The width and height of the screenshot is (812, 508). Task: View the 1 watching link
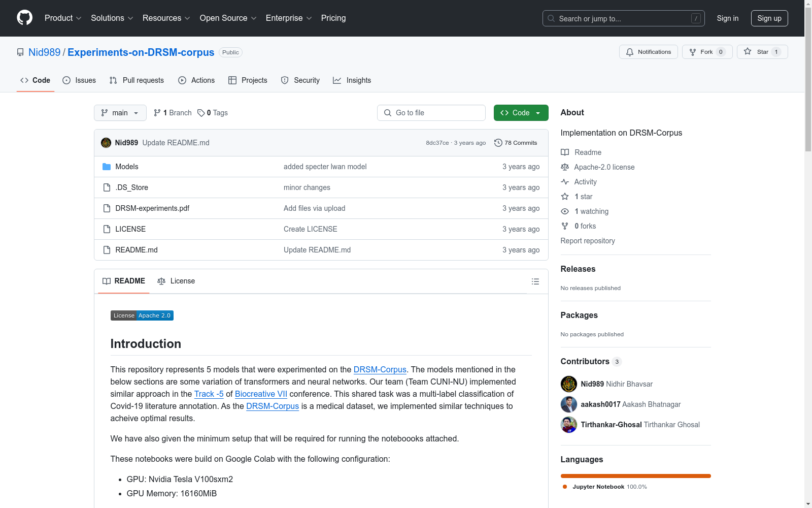(585, 211)
